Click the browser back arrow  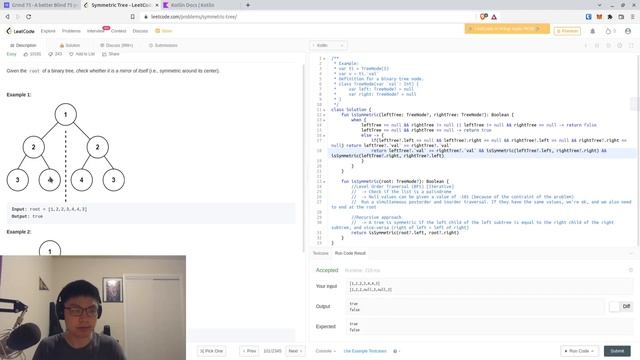click(7, 17)
